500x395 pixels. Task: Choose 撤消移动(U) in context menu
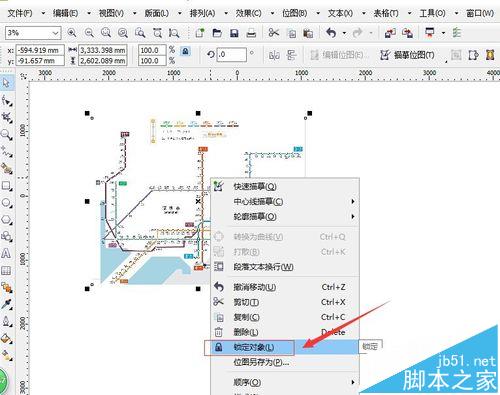pyautogui.click(x=285, y=287)
